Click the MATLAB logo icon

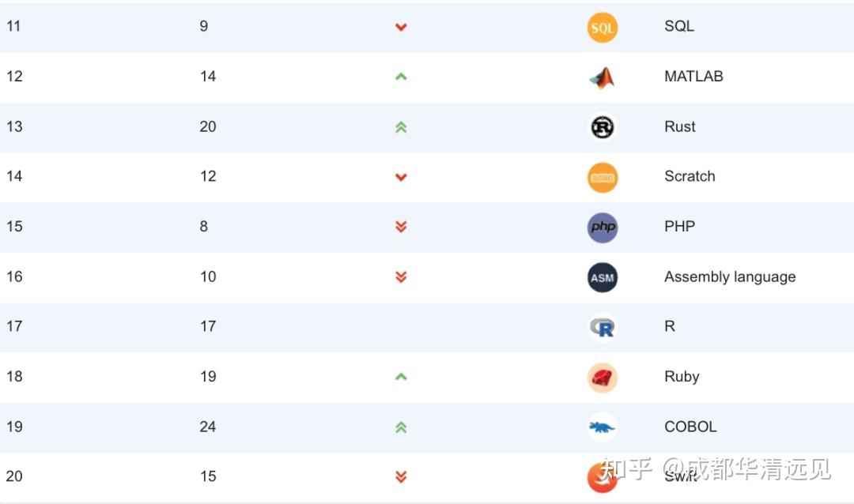602,77
